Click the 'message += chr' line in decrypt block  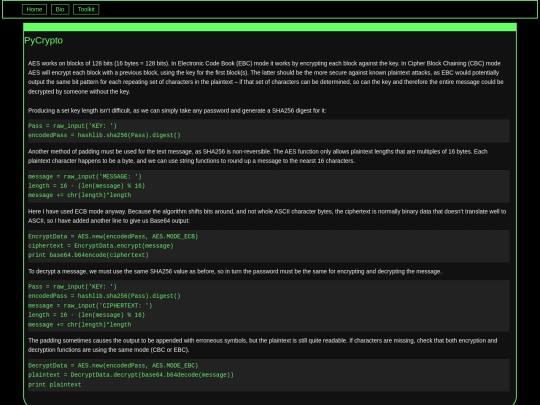pos(80,324)
